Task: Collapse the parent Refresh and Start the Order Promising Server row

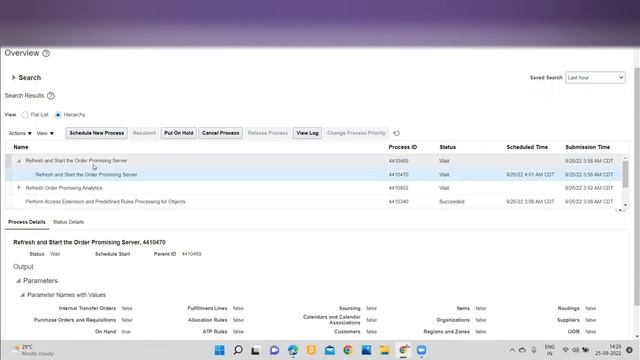Action: coord(19,161)
